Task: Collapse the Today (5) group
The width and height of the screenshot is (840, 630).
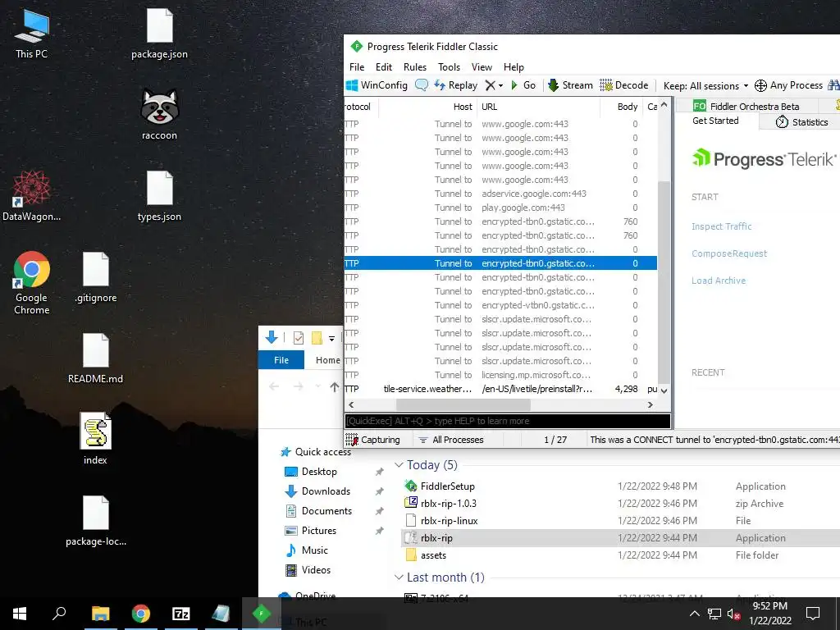Action: click(399, 465)
